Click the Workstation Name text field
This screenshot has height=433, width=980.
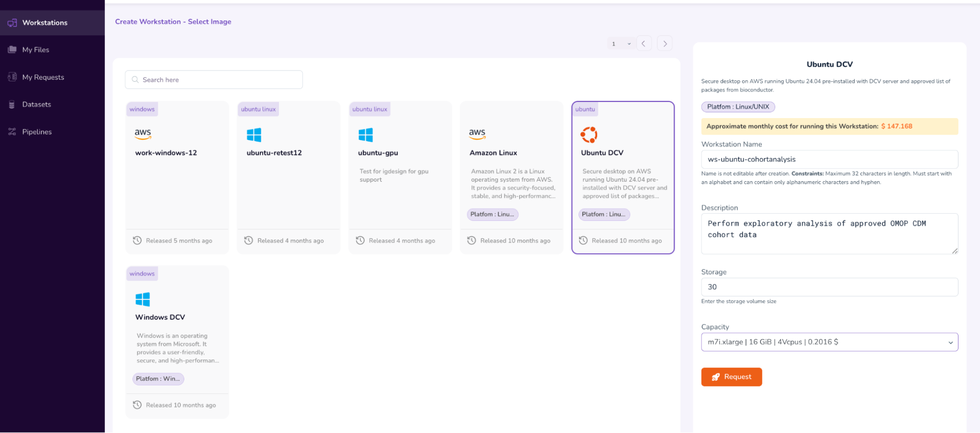[x=829, y=159]
